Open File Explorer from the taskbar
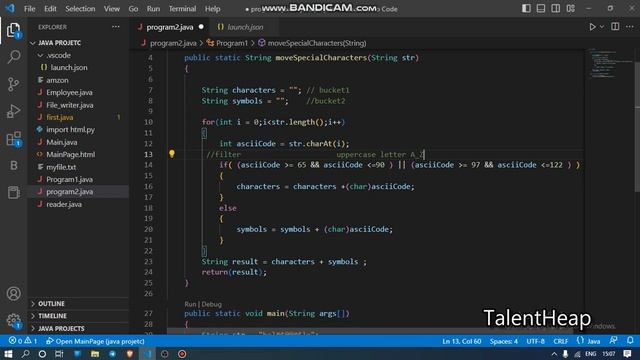The height and width of the screenshot is (360, 640). 95,354
